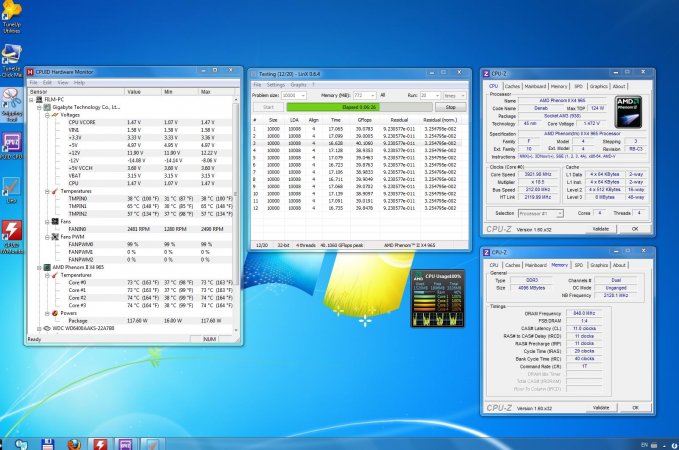The width and height of the screenshot is (679, 450).
Task: Open the Selection Processor #1 dropdown in CPU-Z
Action: click(559, 214)
